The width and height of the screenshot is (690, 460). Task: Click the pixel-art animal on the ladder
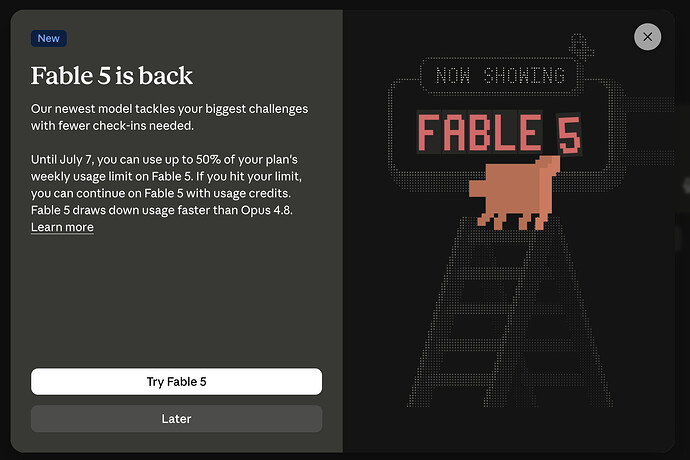(515, 192)
